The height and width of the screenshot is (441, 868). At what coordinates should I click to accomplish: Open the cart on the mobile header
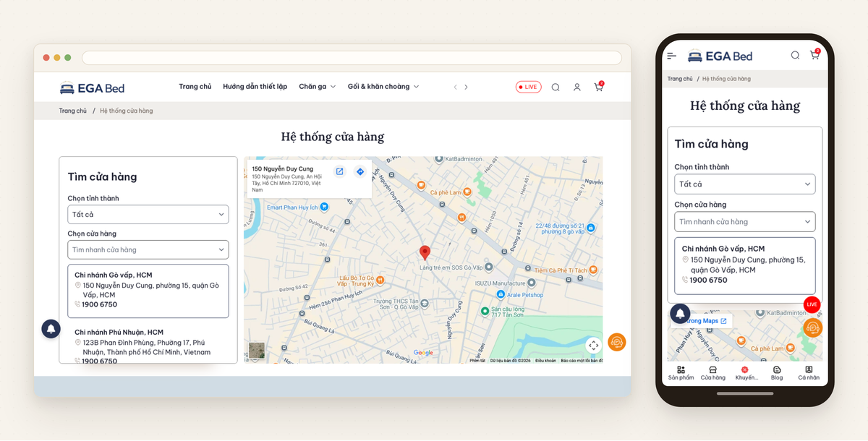click(x=814, y=55)
